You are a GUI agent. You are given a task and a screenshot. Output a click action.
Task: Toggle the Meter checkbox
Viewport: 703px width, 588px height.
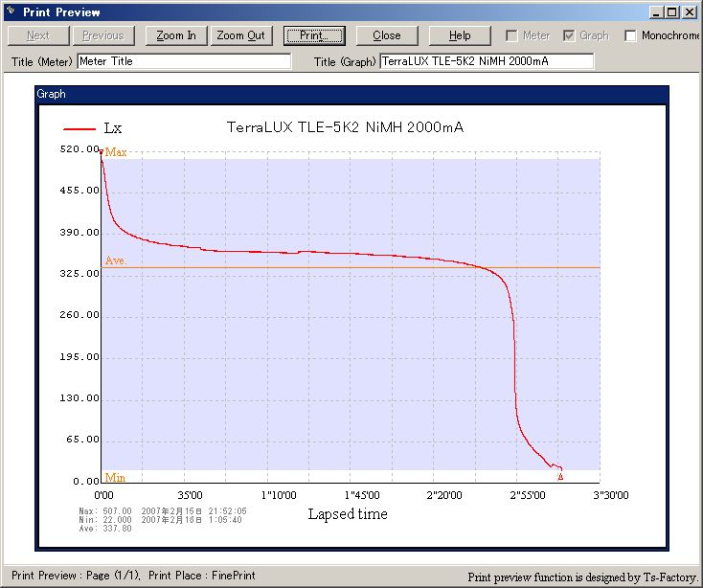[x=511, y=35]
